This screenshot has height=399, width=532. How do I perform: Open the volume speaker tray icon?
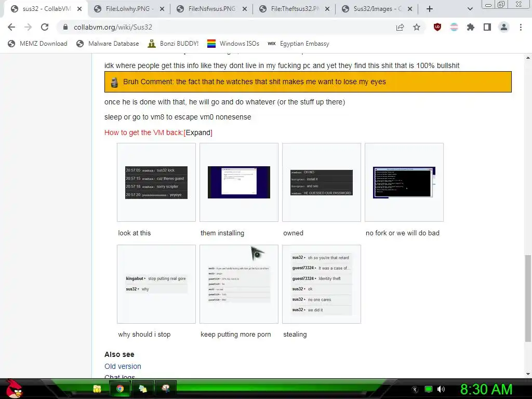pos(441,389)
